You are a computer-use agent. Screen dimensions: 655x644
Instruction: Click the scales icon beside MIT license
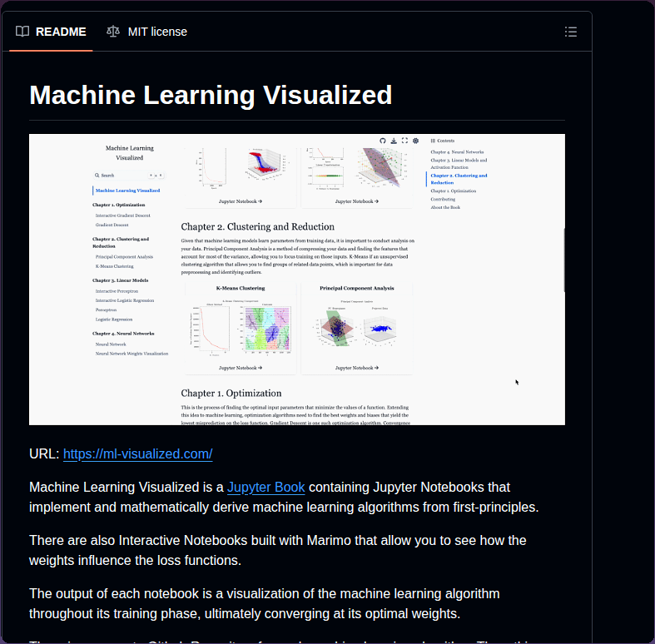[x=113, y=32]
